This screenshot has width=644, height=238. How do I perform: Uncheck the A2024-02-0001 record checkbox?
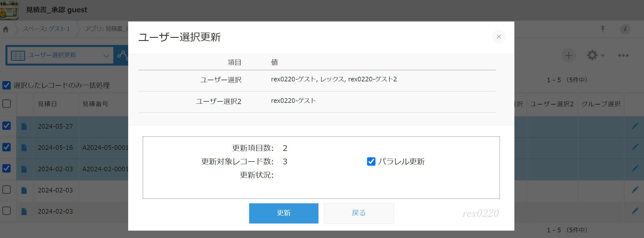(x=7, y=168)
